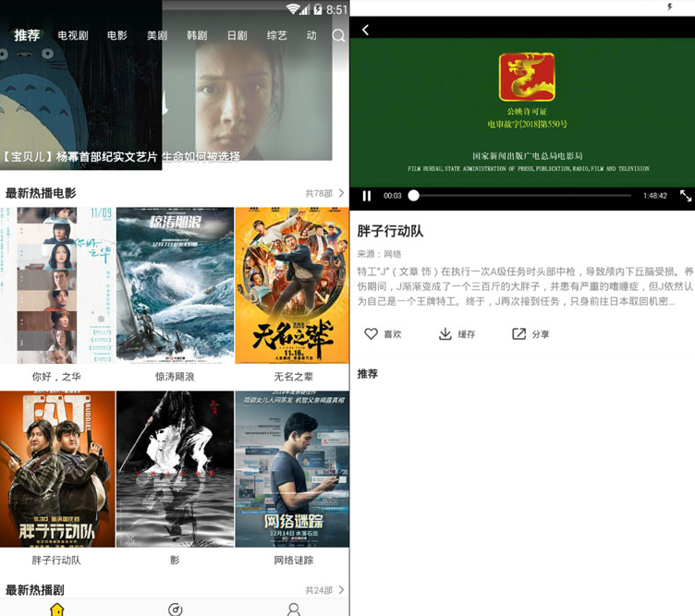This screenshot has height=616, width=695.
Task: Open the 无名之辈 movie poster
Action: (x=292, y=285)
